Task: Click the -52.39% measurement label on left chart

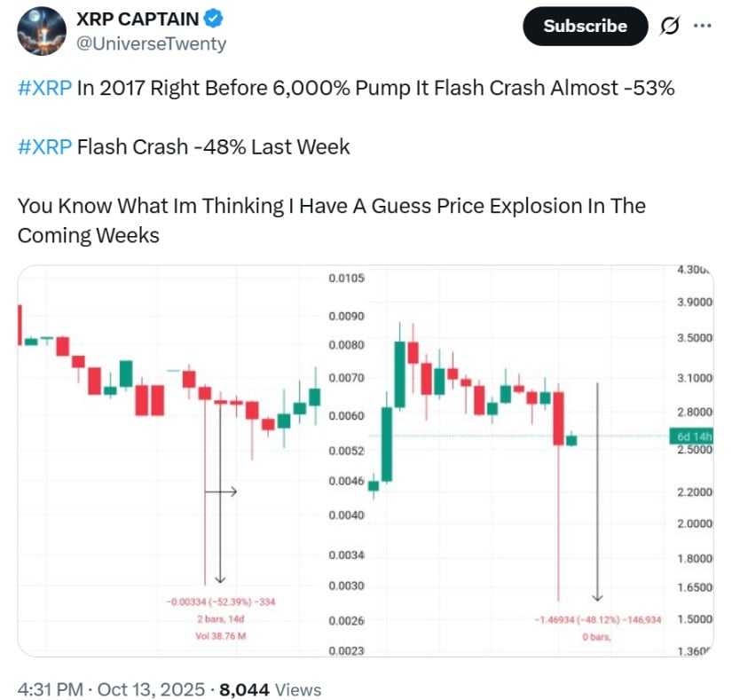Action: coord(221,602)
